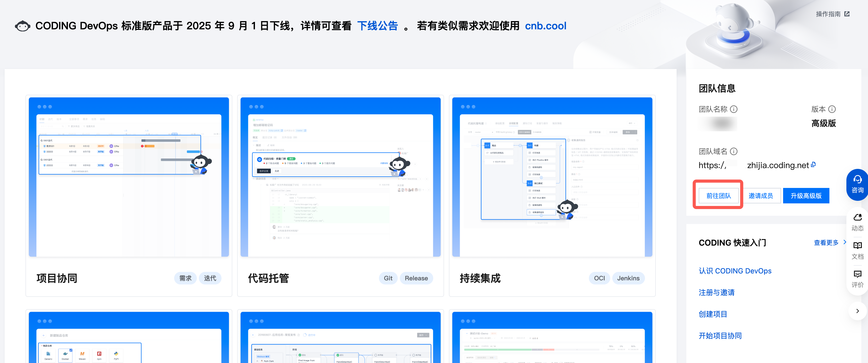This screenshot has height=363, width=868.
Task: Select the 项目协同 feature card thumbnail
Action: pos(129,177)
